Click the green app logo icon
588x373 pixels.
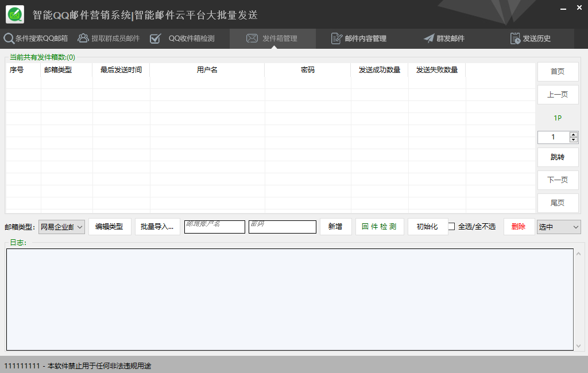(x=15, y=14)
